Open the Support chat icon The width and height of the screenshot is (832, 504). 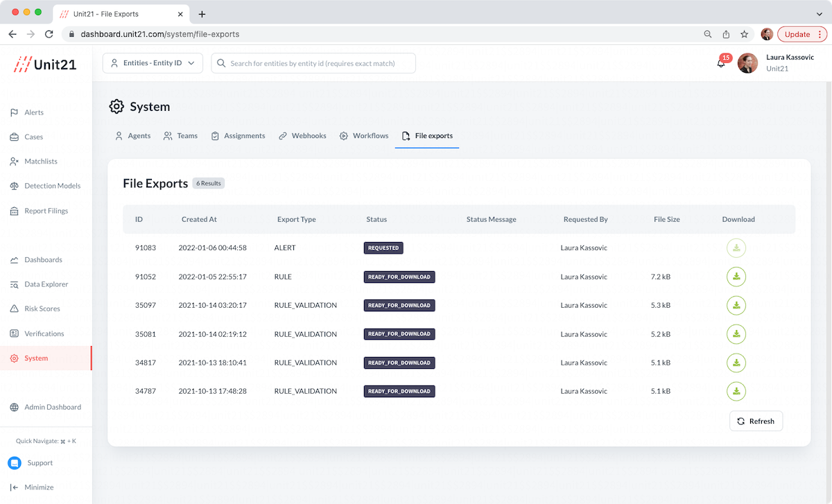point(15,462)
